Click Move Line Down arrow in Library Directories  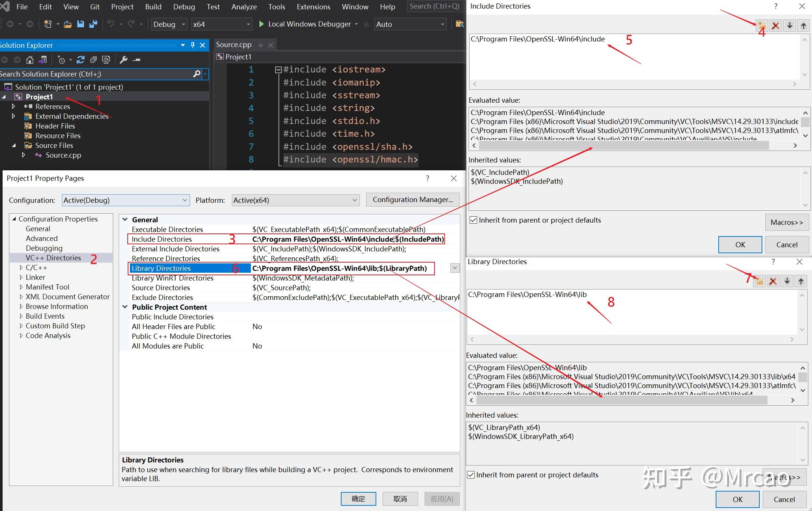[x=787, y=281]
